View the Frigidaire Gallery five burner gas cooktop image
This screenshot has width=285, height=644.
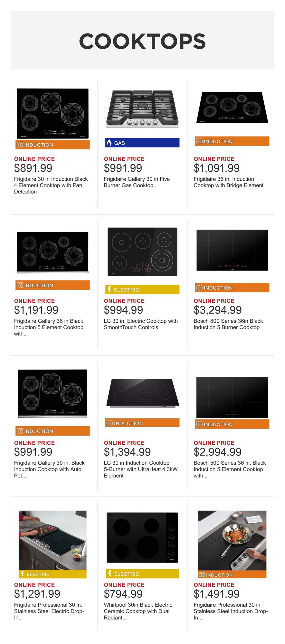coord(142,109)
